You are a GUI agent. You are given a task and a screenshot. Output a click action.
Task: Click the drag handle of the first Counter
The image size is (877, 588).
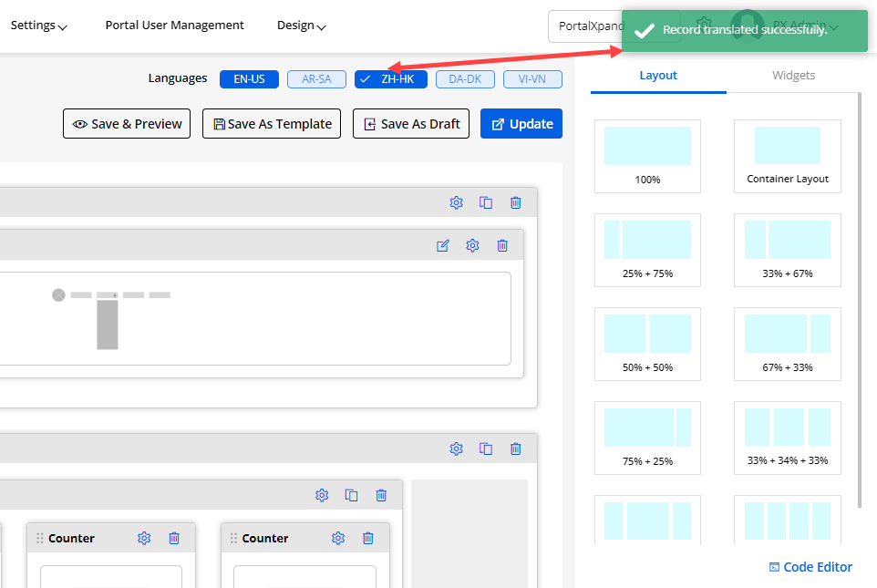[x=40, y=539]
